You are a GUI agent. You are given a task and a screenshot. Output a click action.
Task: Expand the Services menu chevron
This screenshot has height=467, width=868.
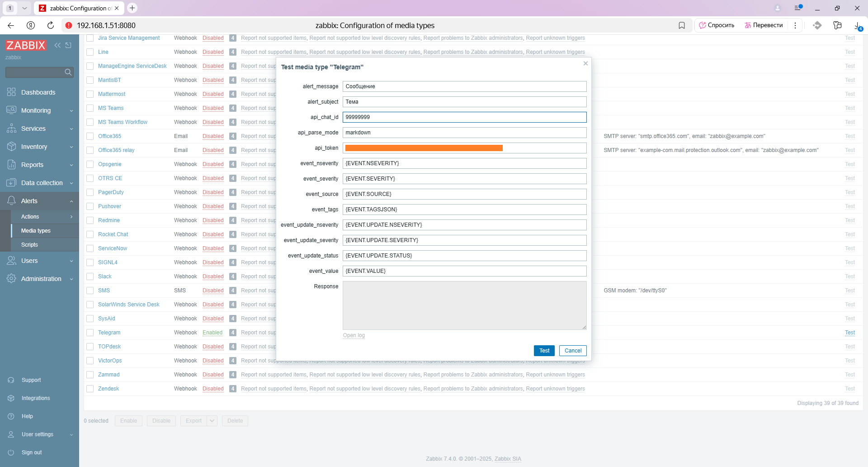pos(71,129)
